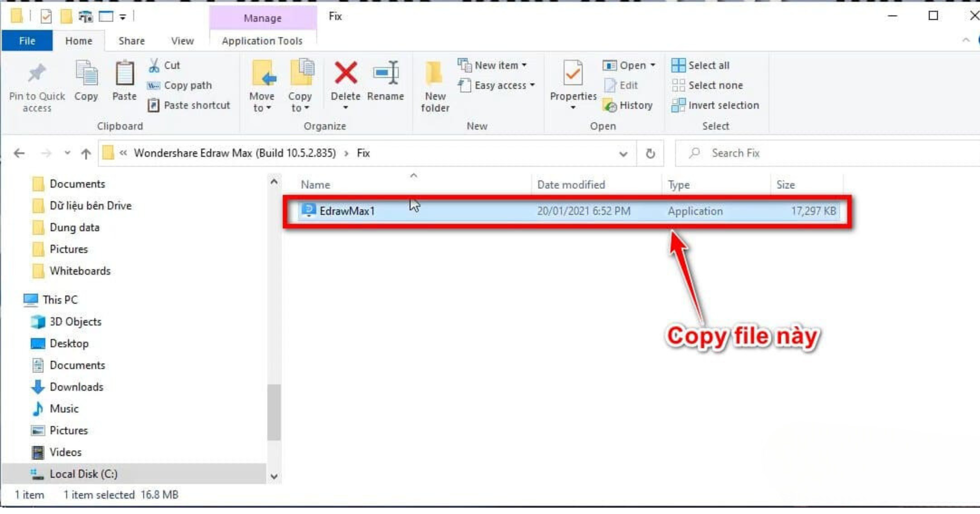Click Paste shortcut option
Image resolution: width=980 pixels, height=514 pixels.
[189, 105]
